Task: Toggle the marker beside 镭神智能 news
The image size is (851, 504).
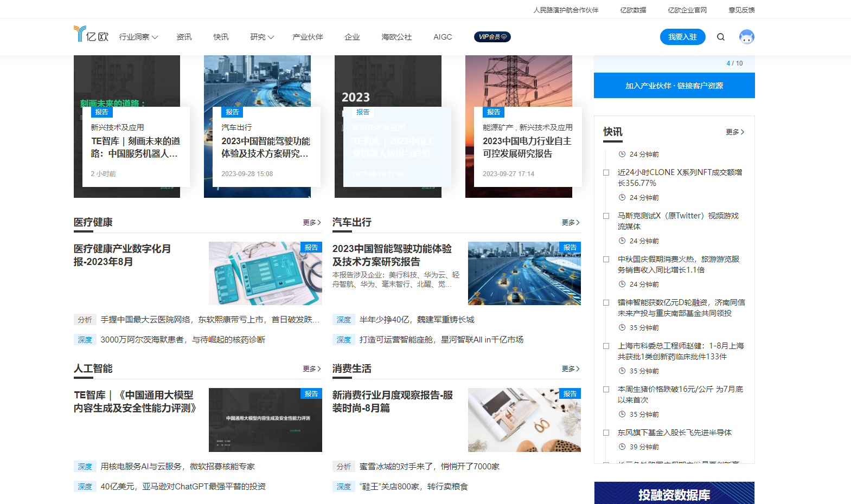Action: (x=606, y=302)
